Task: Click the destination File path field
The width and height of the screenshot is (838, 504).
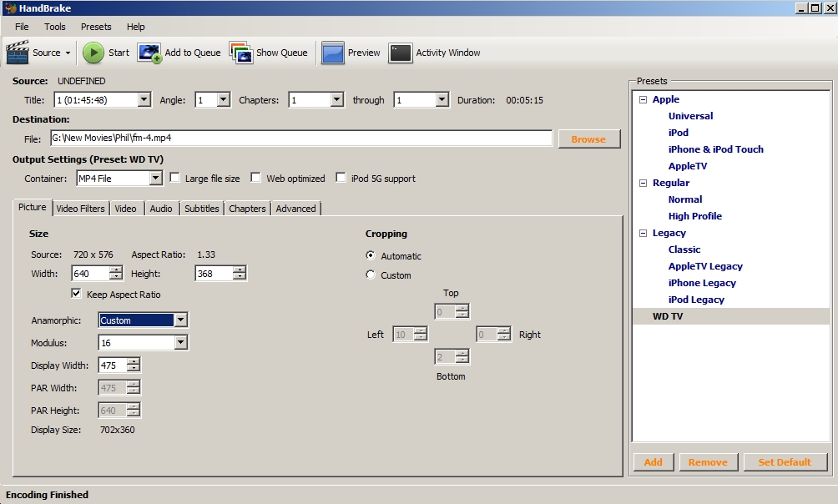Action: pos(301,138)
